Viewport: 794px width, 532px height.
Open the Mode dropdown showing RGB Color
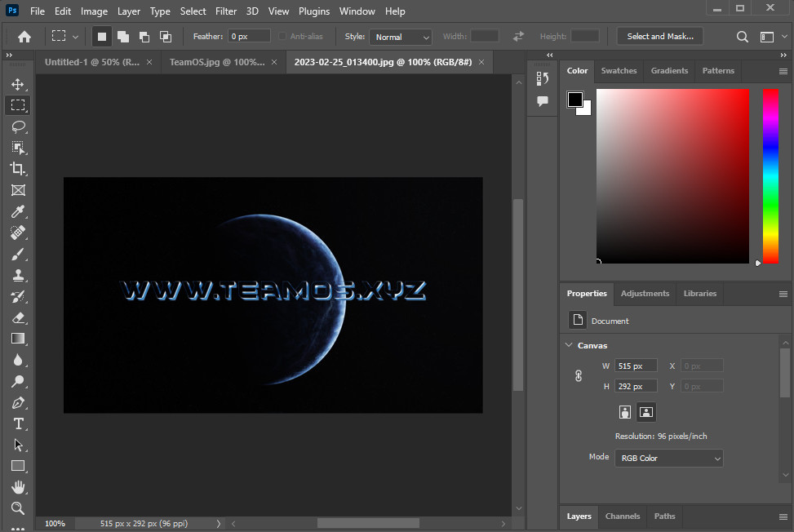669,458
